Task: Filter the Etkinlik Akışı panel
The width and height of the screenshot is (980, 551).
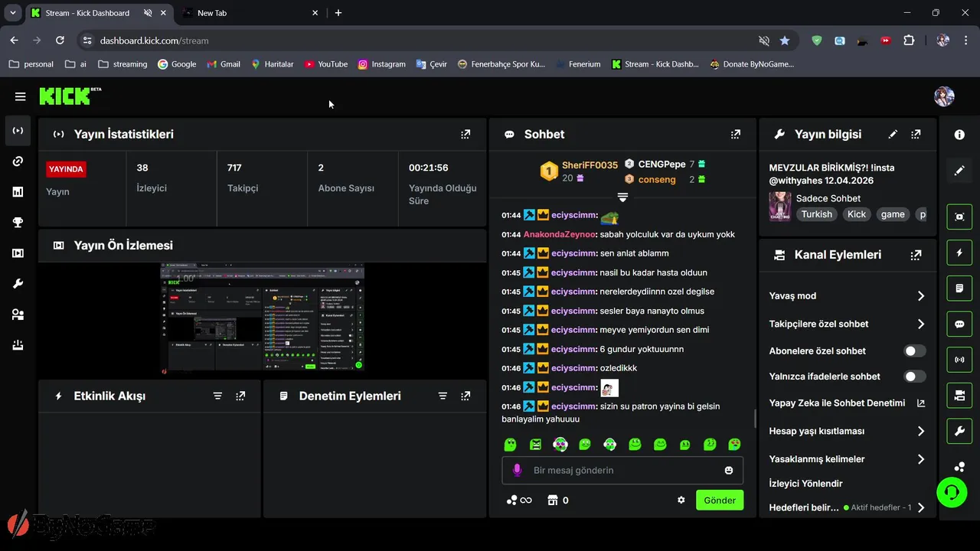Action: click(217, 396)
